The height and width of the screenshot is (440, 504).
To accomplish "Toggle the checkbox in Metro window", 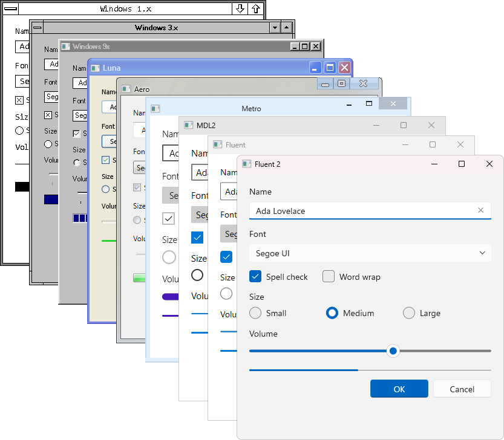I will 168,218.
